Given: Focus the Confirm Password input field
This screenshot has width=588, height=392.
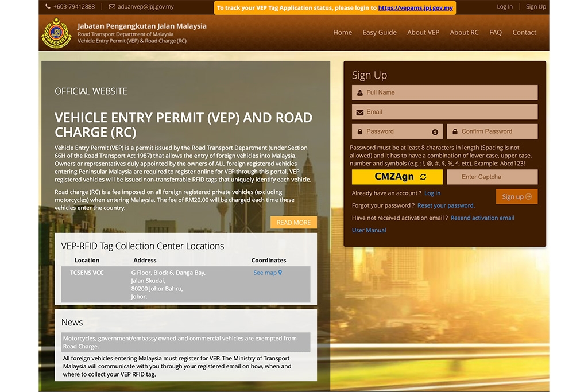Looking at the screenshot, I should (x=492, y=131).
